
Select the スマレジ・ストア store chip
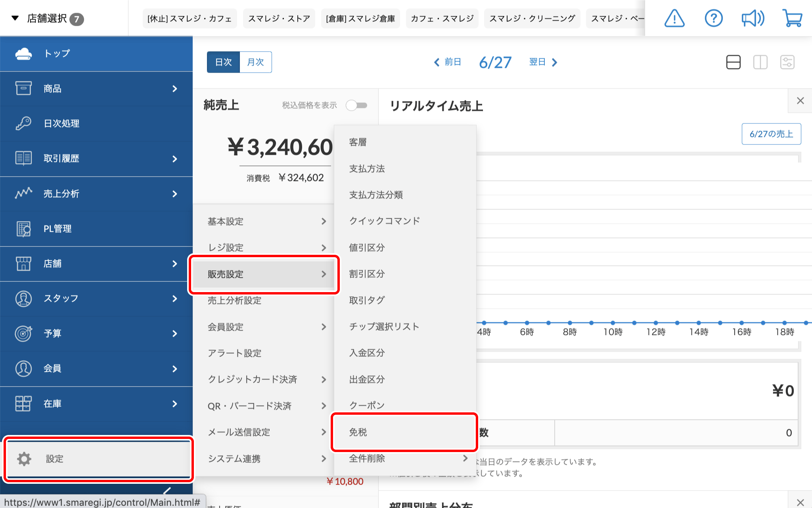pyautogui.click(x=279, y=19)
